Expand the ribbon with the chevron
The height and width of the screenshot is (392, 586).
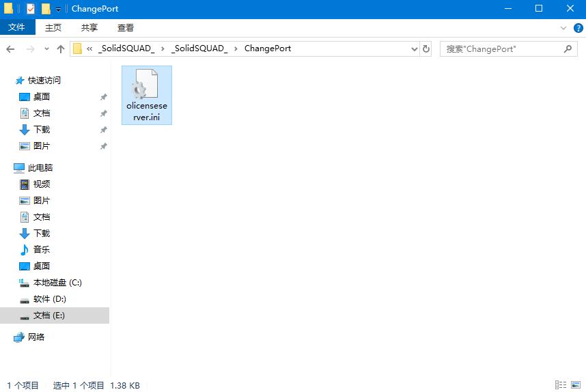click(563, 28)
